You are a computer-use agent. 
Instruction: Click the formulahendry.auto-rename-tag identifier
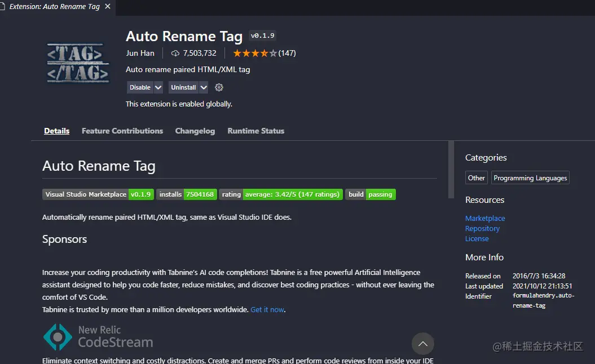[x=543, y=300]
